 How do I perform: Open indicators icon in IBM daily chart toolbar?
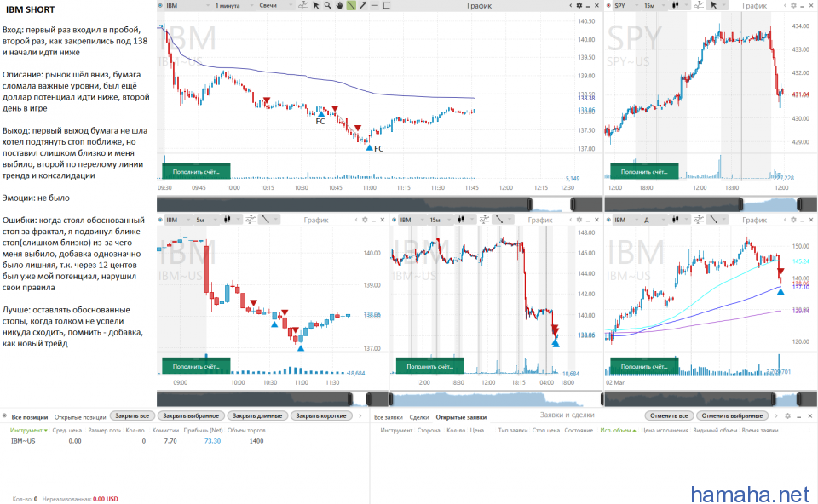pyautogui.click(x=699, y=220)
